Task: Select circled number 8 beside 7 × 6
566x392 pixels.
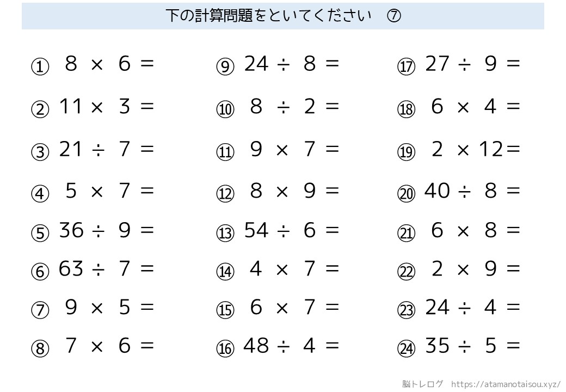Action: pos(40,348)
